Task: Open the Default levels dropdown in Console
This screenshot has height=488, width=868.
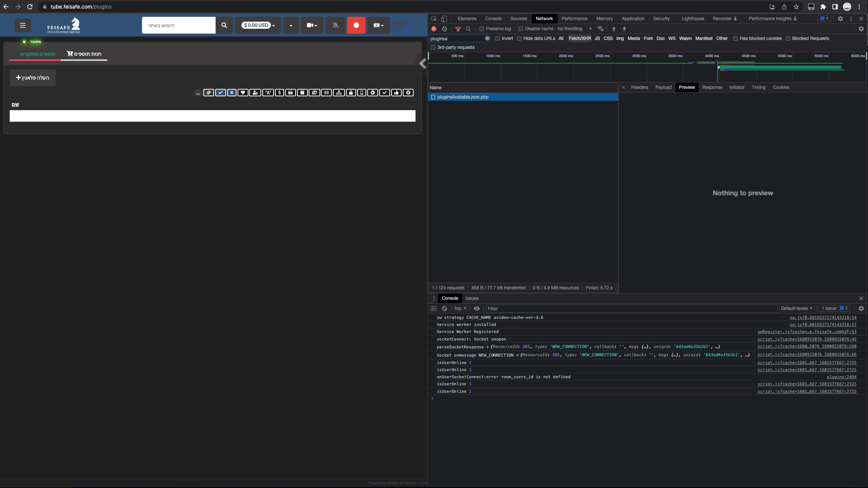Action: tap(796, 308)
